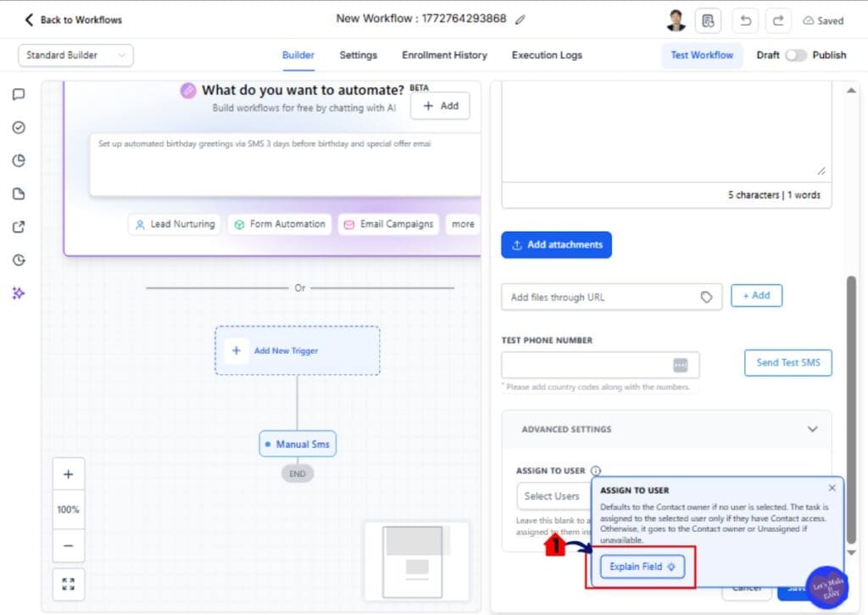Screen dimensions: 868x615
Task: Toggle Draft to Publish switch
Action: point(796,55)
